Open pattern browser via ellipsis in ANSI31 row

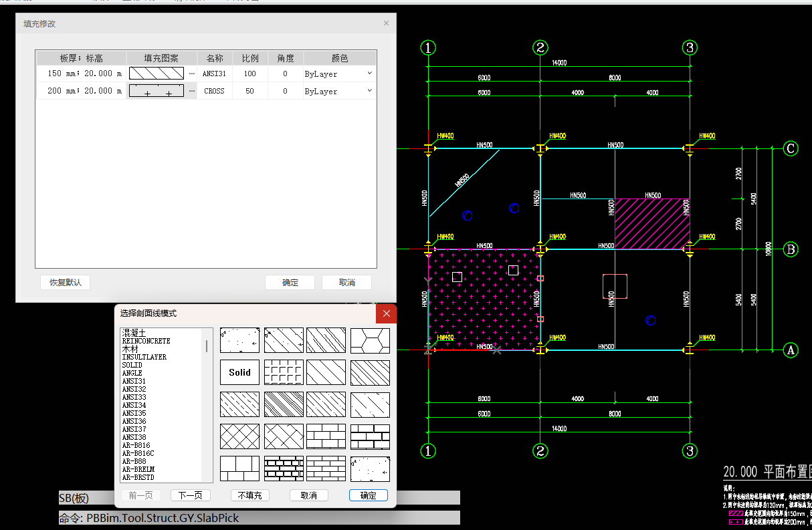pyautogui.click(x=192, y=74)
